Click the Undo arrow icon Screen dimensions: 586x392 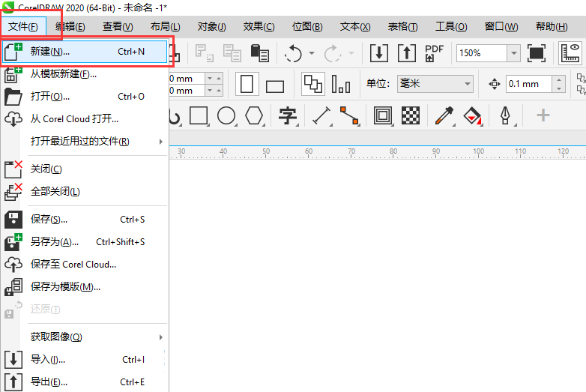point(293,53)
